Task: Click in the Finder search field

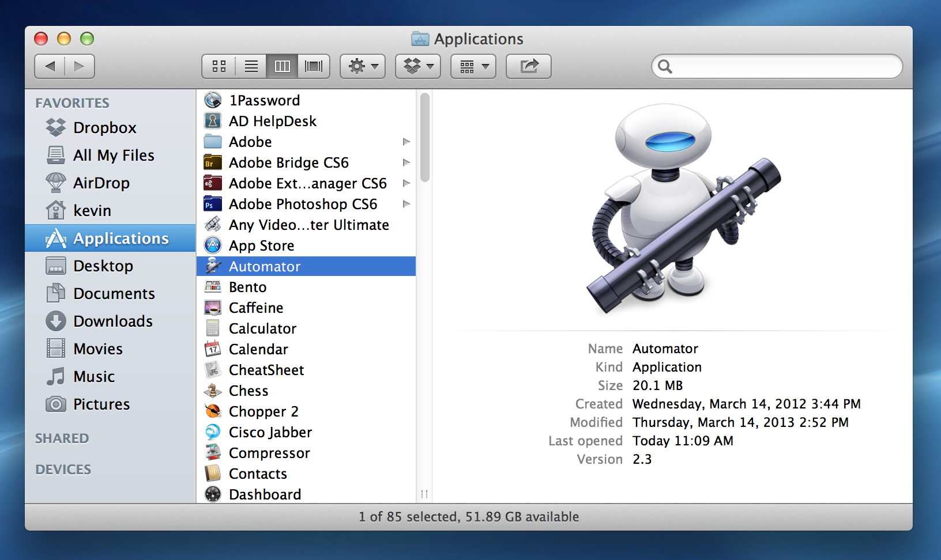Action: 777,66
